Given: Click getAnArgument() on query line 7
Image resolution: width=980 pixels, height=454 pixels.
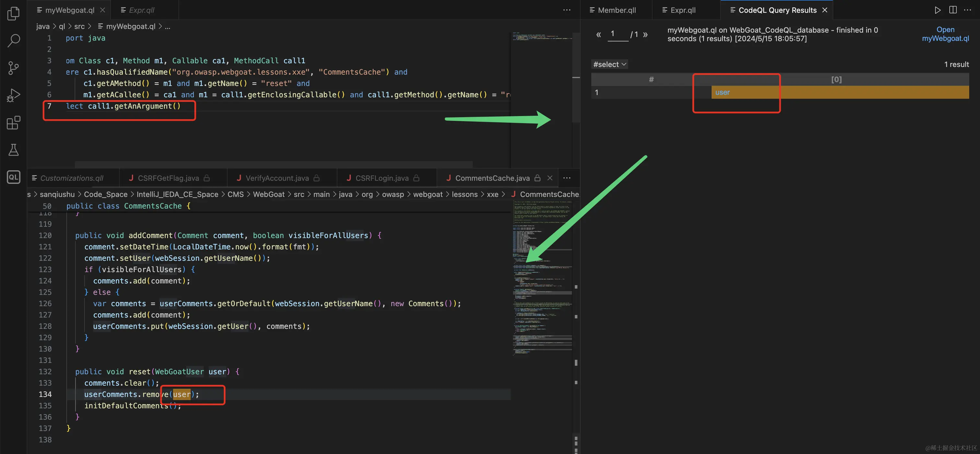Looking at the screenshot, I should (147, 106).
